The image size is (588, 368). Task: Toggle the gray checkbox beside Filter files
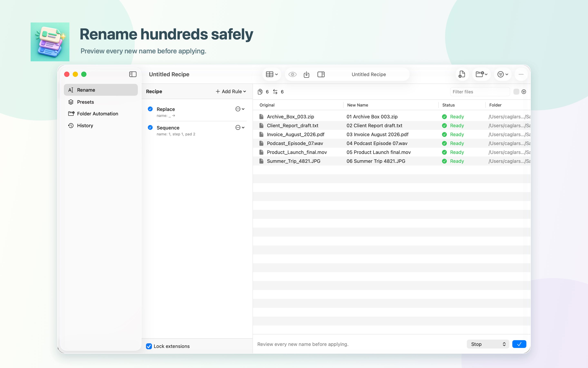point(516,92)
